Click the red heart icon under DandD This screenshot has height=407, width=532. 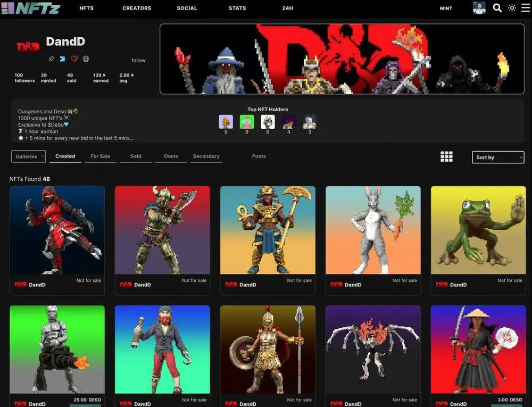pos(74,59)
